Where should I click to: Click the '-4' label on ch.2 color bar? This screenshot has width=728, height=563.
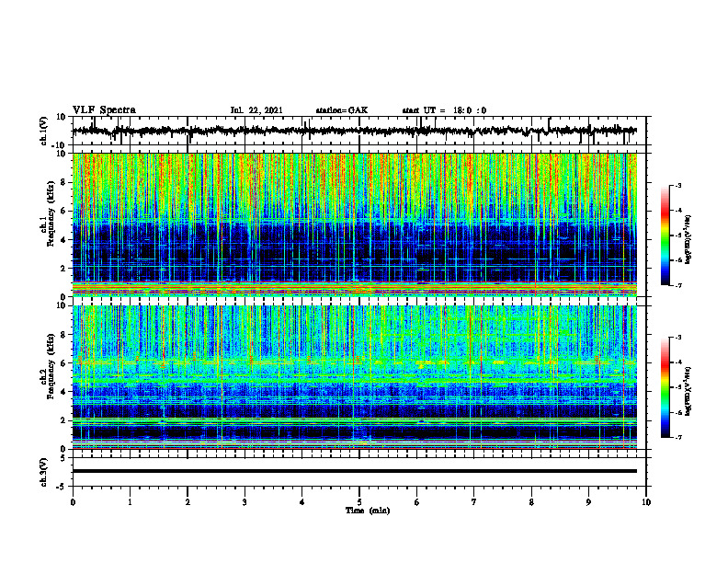click(x=677, y=362)
